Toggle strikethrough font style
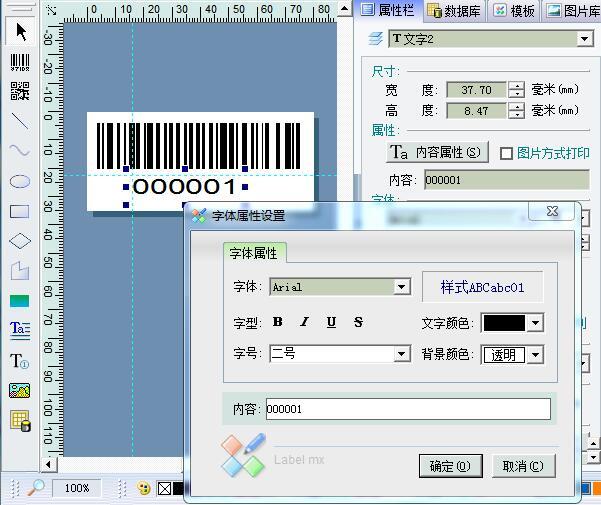This screenshot has height=505, width=601. [x=358, y=322]
